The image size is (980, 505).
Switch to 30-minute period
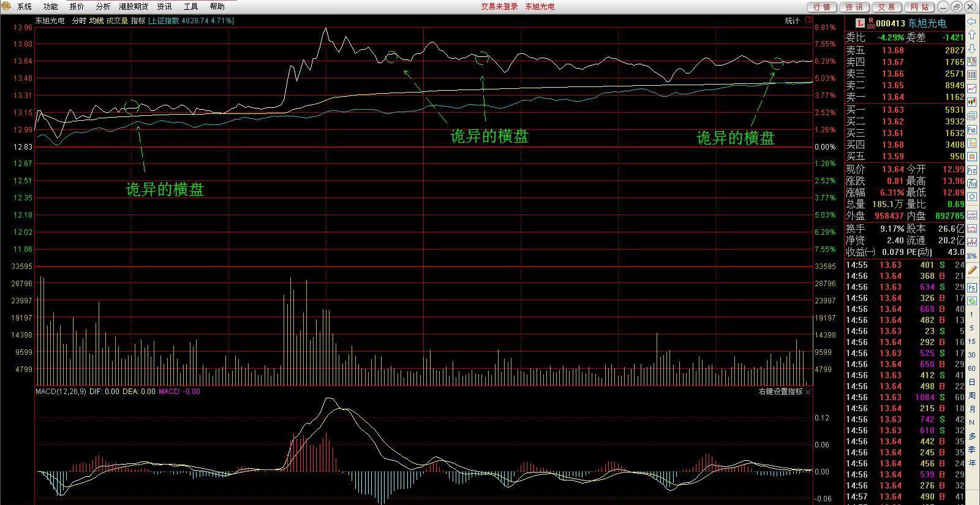(x=971, y=354)
